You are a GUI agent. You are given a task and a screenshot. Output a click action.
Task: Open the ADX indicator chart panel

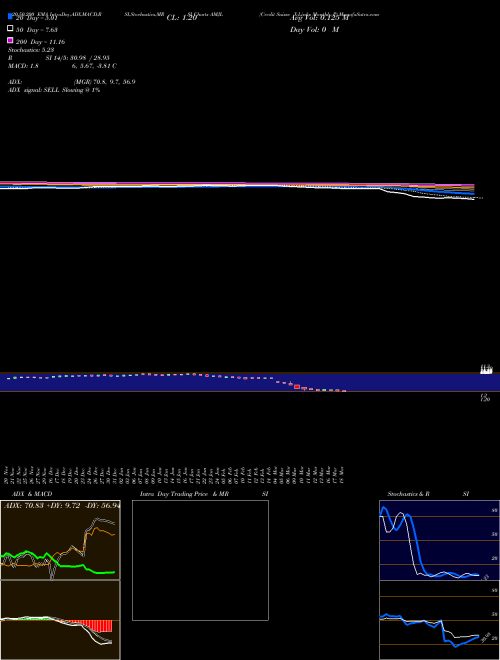coord(60,540)
